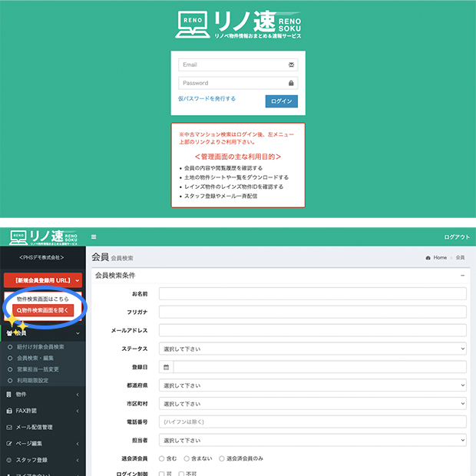Click the envelope icon beside メール配信管理

(x=9, y=428)
